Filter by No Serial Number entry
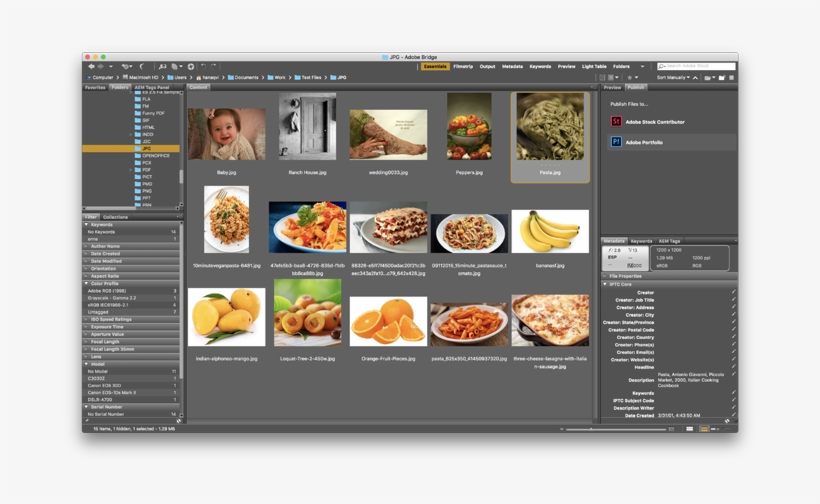Viewport: 820px width, 504px height. click(131, 414)
